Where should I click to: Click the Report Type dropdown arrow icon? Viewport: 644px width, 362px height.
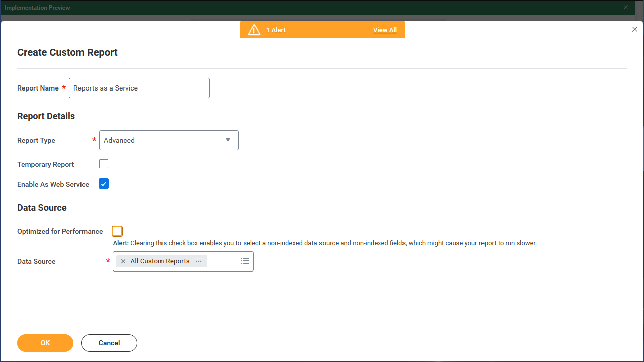click(x=227, y=140)
